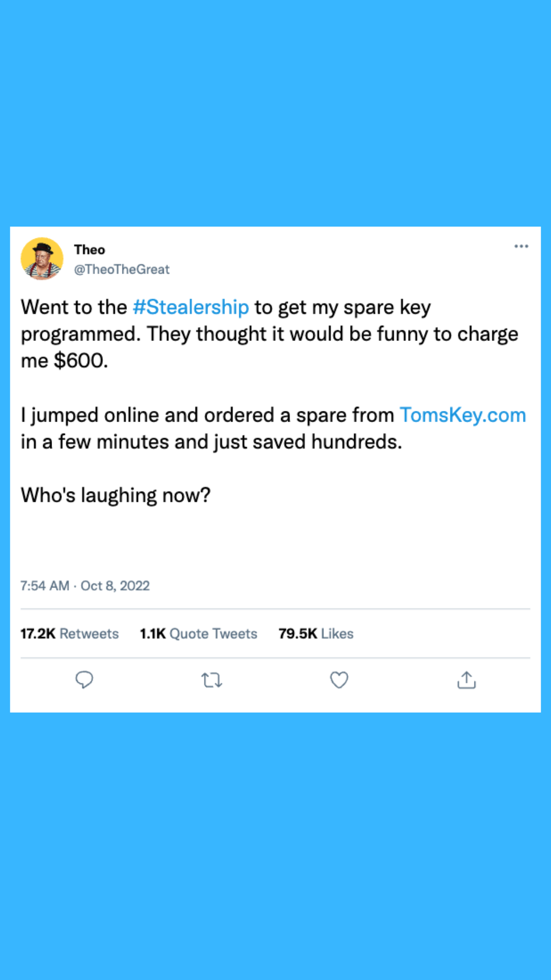The width and height of the screenshot is (551, 980).
Task: Open the three-dot more options menu
Action: (521, 247)
